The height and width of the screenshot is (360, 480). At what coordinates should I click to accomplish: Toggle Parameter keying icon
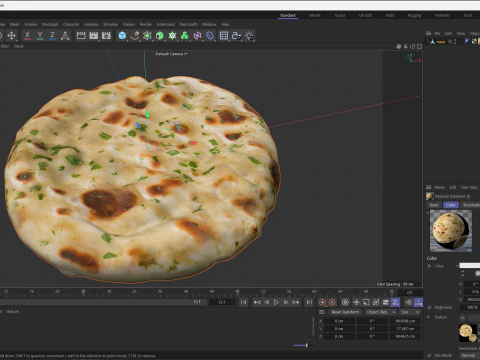[x=385, y=302]
